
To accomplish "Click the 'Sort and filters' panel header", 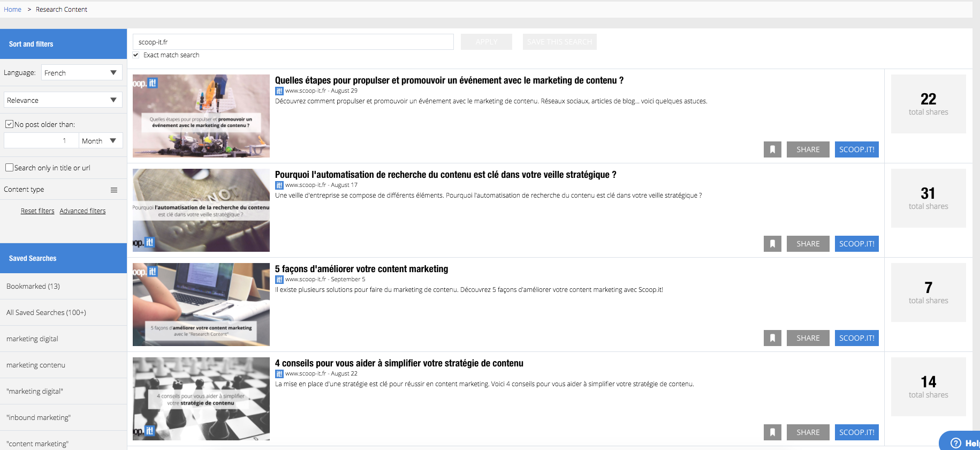I will 63,44.
